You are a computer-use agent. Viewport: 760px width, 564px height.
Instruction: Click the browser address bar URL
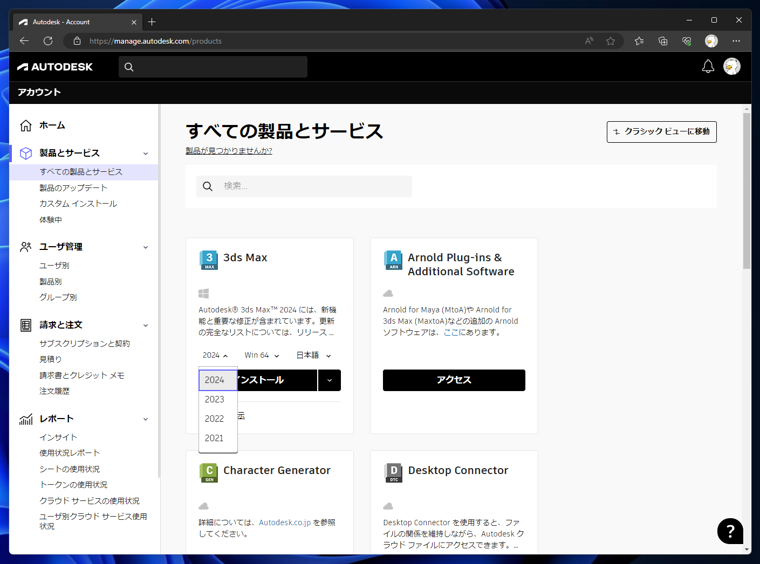click(x=155, y=41)
